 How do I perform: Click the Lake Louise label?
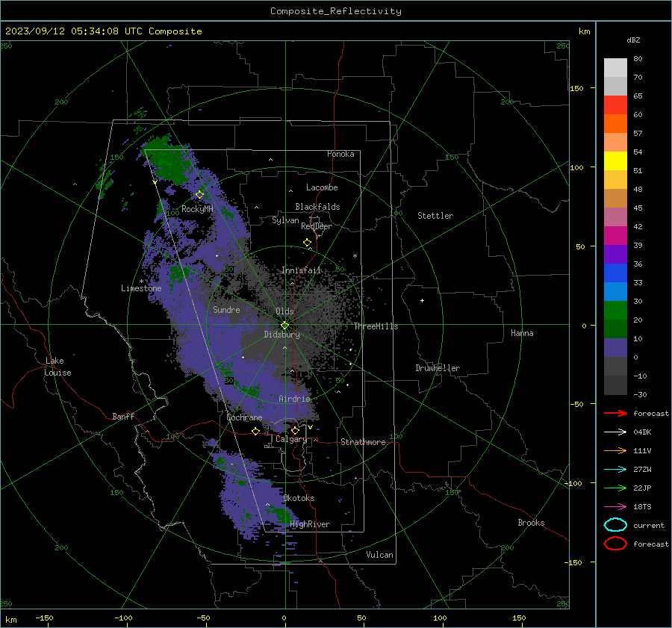57,367
